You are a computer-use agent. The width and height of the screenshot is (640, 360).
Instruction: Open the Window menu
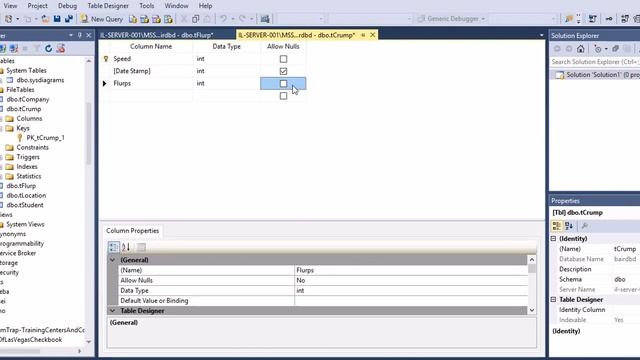(176, 6)
